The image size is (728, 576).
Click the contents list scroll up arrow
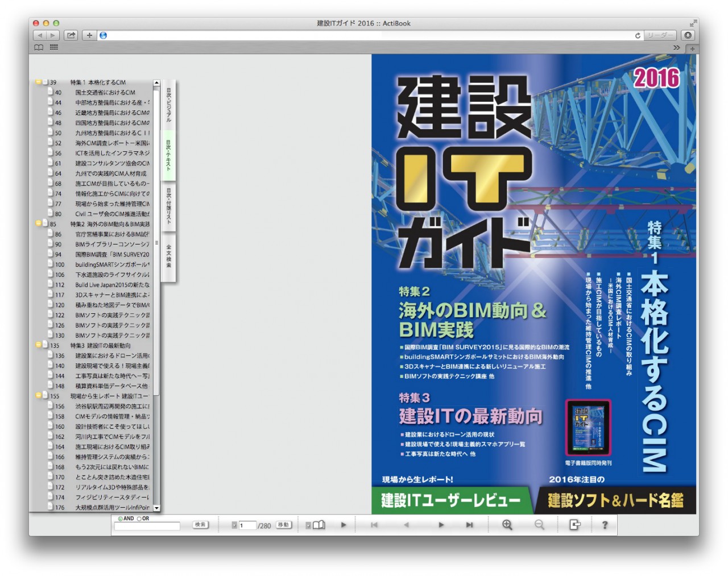[x=156, y=83]
